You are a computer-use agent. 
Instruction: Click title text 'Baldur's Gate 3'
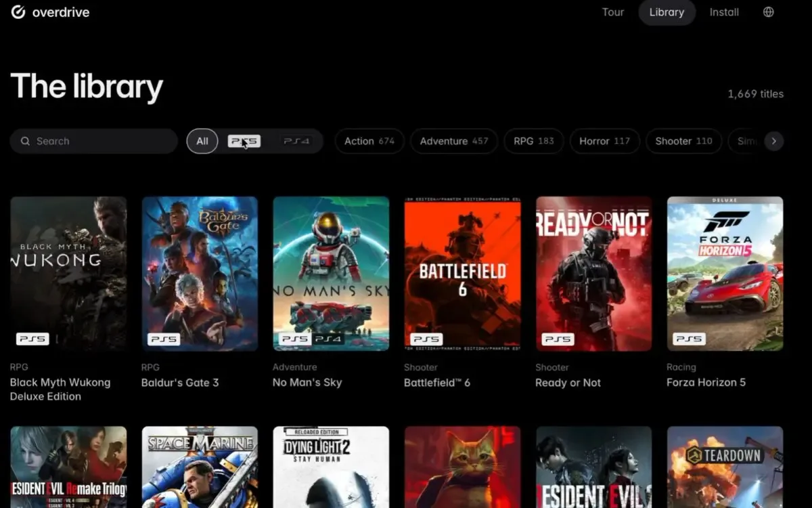pyautogui.click(x=180, y=383)
